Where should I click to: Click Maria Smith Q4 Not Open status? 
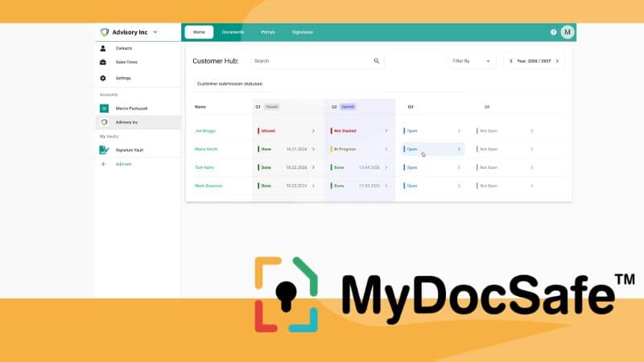(x=489, y=149)
